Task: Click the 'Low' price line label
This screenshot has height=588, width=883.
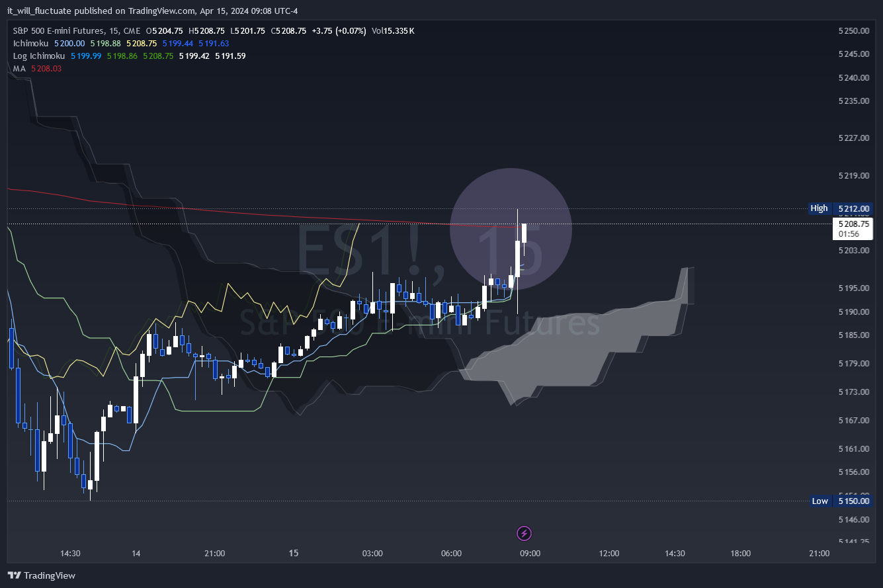Action: [820, 501]
